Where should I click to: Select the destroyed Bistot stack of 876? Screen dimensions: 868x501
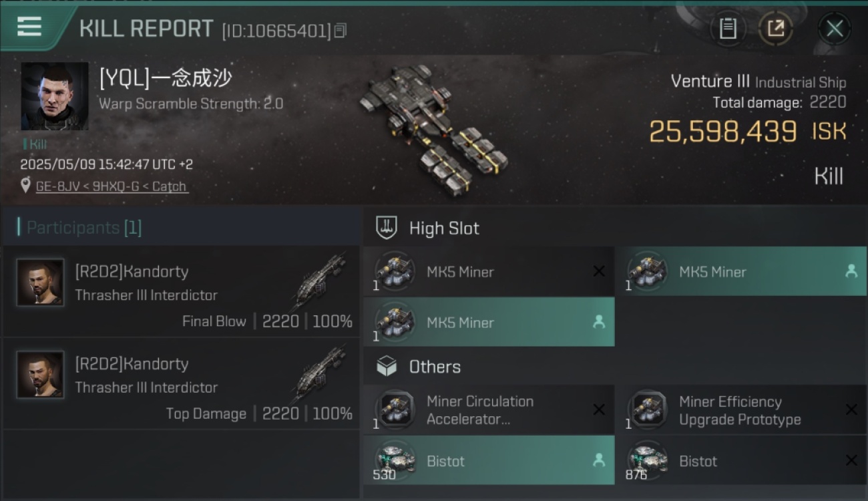point(741,460)
